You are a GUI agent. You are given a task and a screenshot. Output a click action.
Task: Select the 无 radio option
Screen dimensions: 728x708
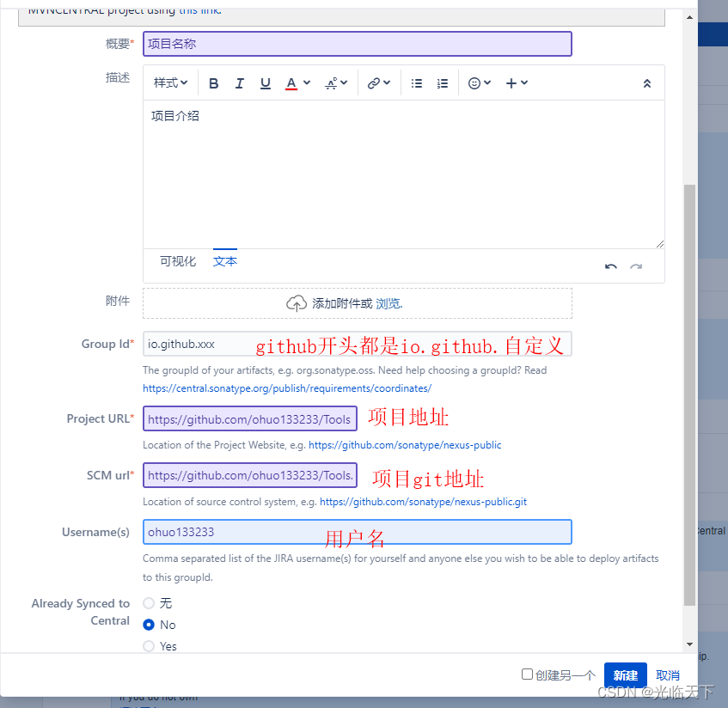(149, 603)
